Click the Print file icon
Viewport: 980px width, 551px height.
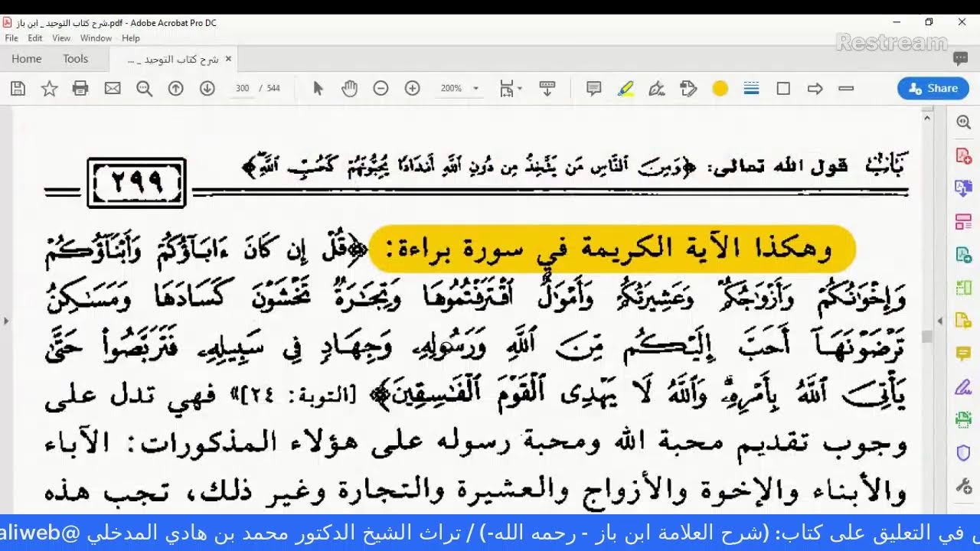pyautogui.click(x=80, y=89)
